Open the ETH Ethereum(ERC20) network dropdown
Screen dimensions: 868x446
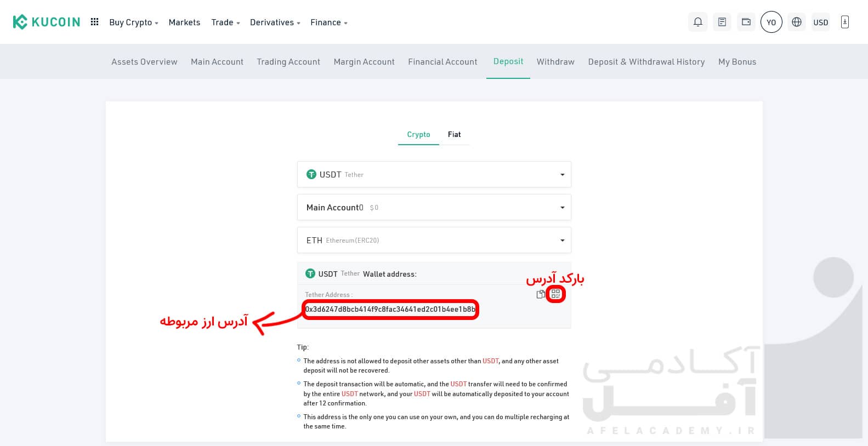pos(434,240)
